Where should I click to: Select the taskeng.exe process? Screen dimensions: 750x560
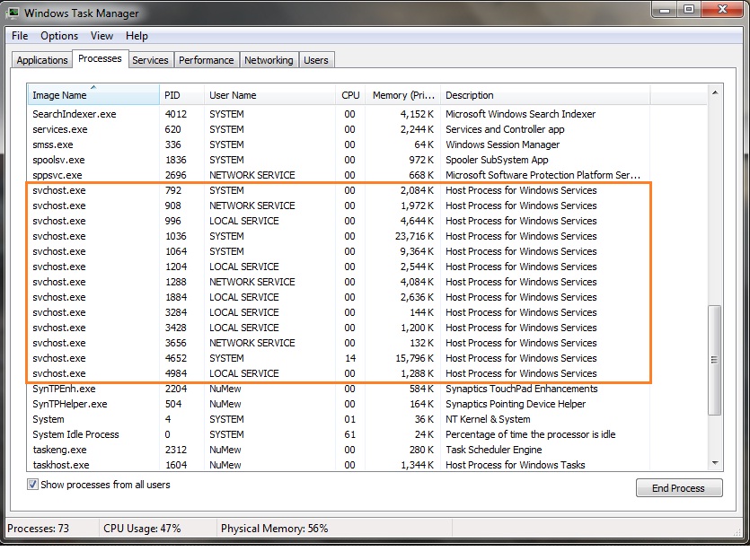pyautogui.click(x=339, y=451)
